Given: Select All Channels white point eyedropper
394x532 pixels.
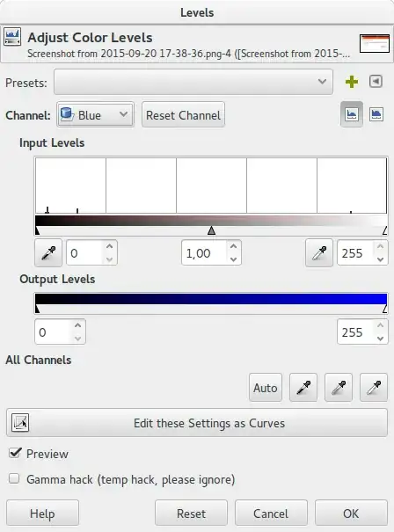Looking at the screenshot, I should (374, 388).
